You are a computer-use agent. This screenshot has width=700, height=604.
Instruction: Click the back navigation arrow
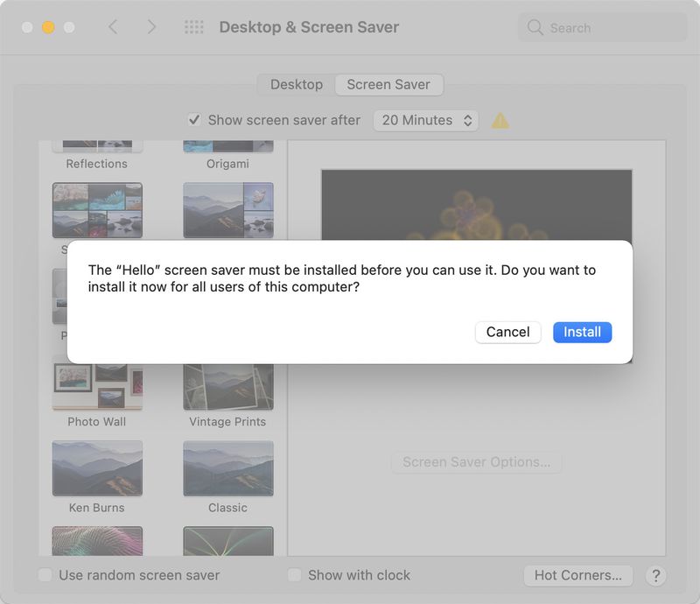(113, 27)
